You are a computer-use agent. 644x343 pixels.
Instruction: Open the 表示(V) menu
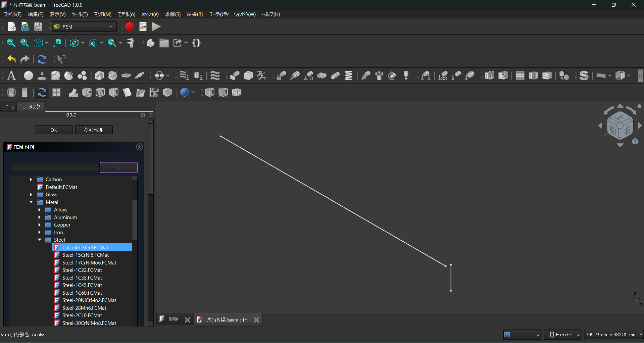[58, 14]
